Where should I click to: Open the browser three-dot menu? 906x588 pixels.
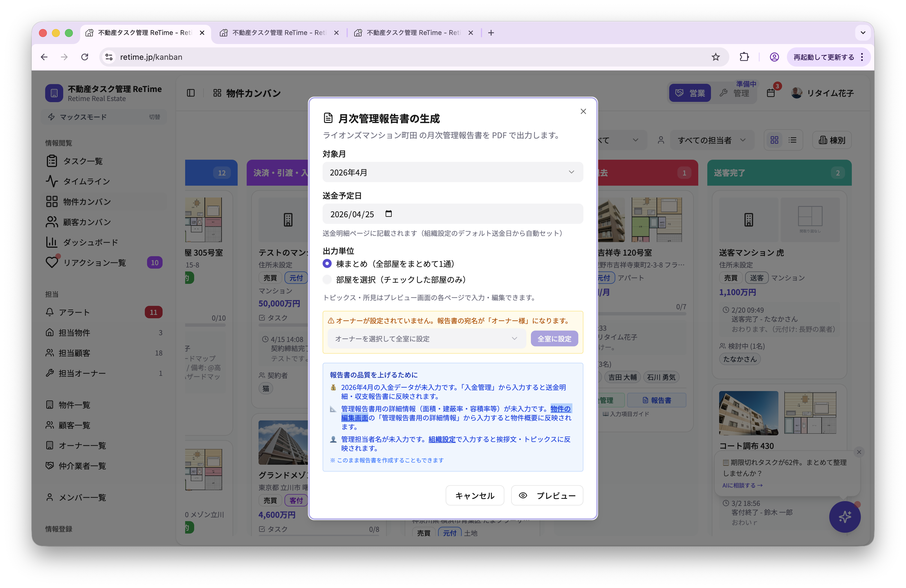tap(861, 57)
